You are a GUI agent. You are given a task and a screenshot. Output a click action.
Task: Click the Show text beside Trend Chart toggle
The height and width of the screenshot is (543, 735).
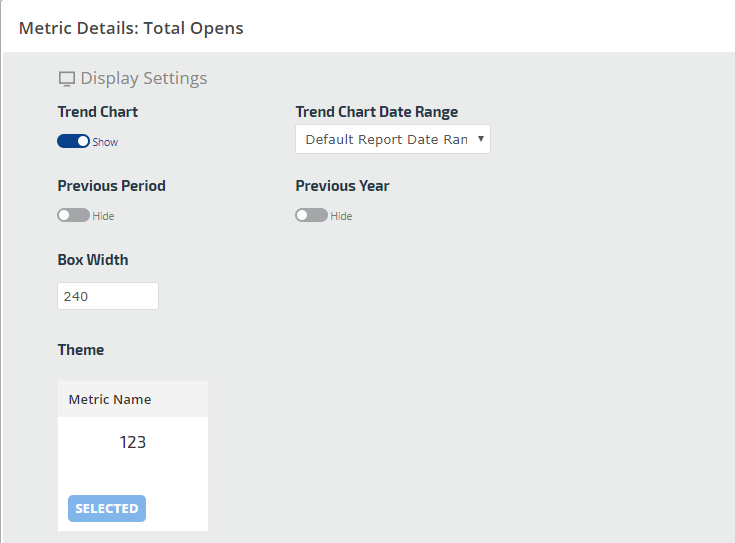tap(105, 142)
